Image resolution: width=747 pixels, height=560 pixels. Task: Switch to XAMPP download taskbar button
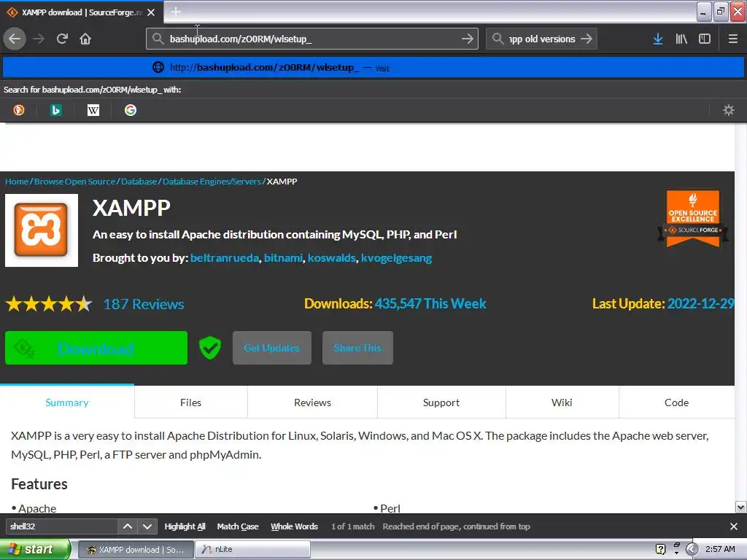click(x=136, y=549)
